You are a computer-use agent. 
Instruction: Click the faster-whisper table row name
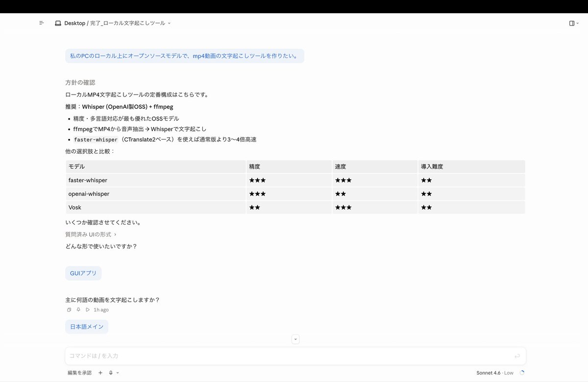[x=88, y=180]
